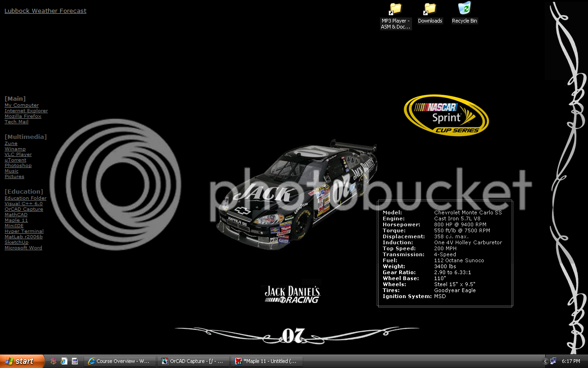The image size is (588, 368).
Task: Open the Lubbock Weather Forecast link
Action: 45,11
